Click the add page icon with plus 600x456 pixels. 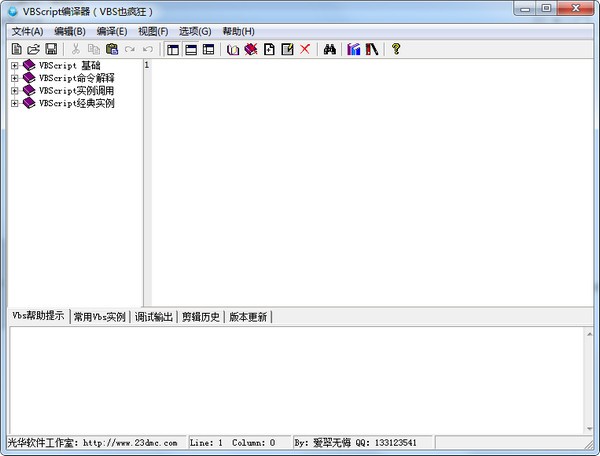269,49
